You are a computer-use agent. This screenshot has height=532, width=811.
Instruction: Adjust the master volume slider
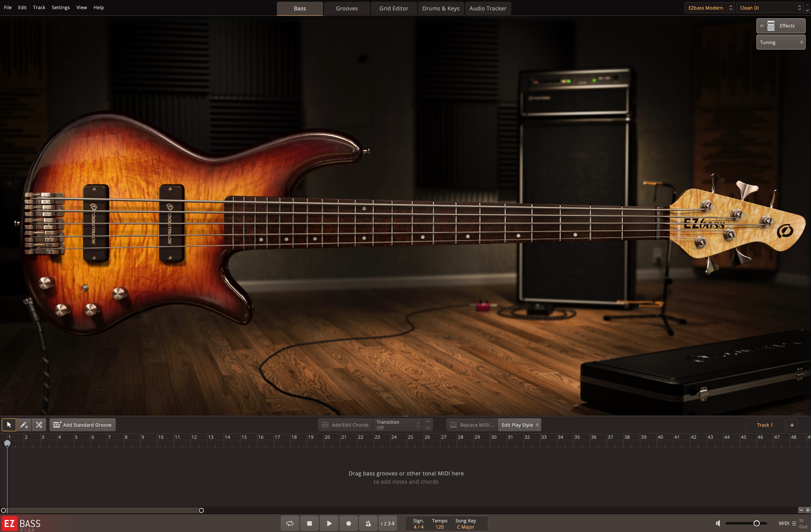click(746, 523)
